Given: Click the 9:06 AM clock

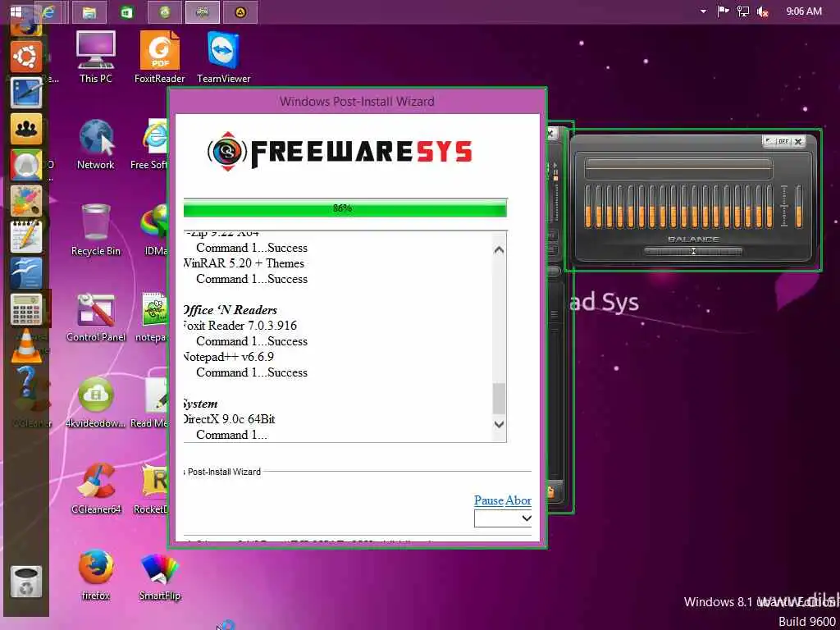Looking at the screenshot, I should 804,11.
